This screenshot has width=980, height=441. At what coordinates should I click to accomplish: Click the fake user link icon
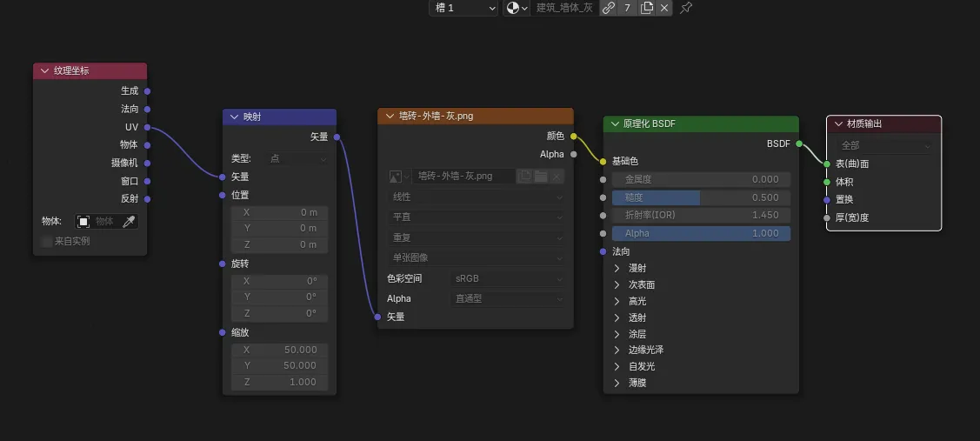(x=609, y=8)
